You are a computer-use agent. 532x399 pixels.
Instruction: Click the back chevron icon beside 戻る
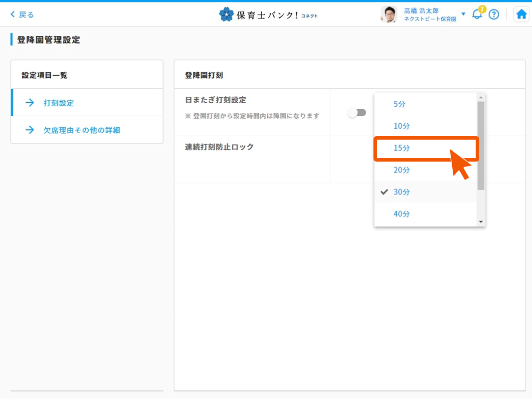coord(13,14)
